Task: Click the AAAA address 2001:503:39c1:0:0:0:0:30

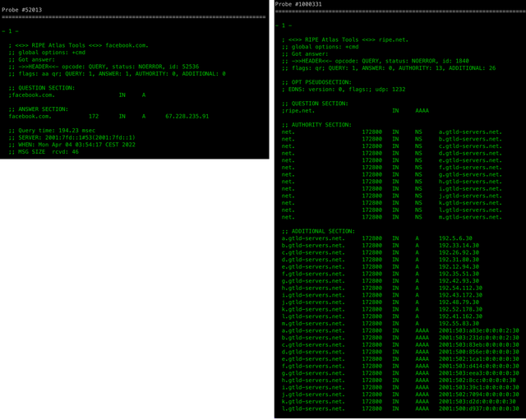Action: [x=478, y=387]
